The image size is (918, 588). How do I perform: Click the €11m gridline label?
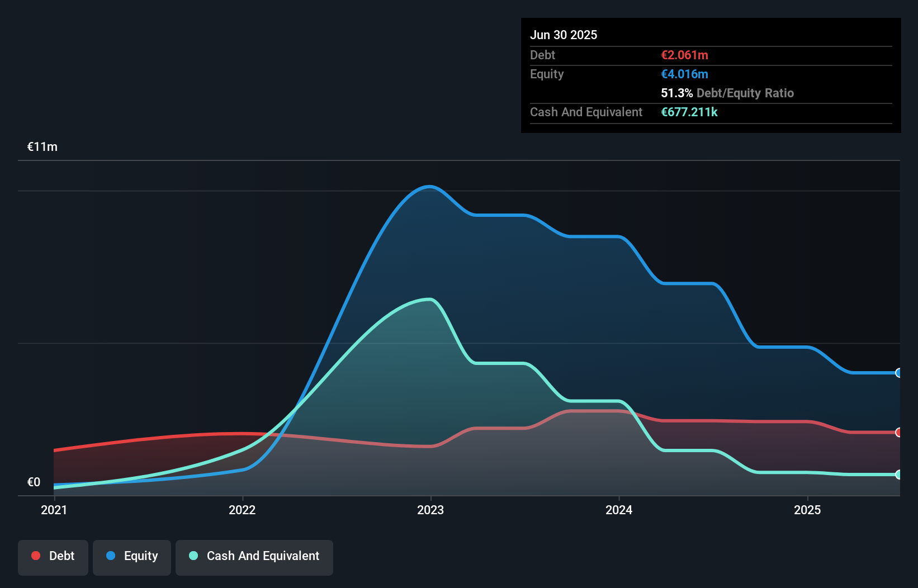click(41, 146)
